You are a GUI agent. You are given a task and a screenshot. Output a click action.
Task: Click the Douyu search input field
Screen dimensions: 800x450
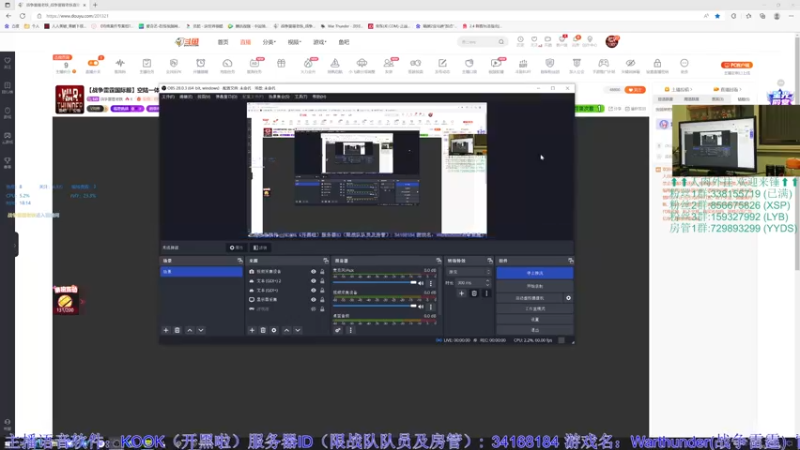(x=478, y=42)
